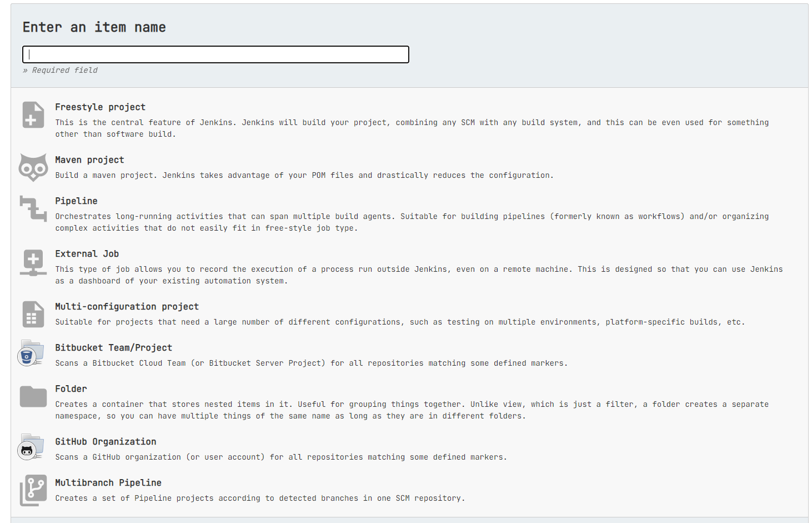Select the Maven project owl icon
Screen dimensions: 812x523
(x=33, y=167)
